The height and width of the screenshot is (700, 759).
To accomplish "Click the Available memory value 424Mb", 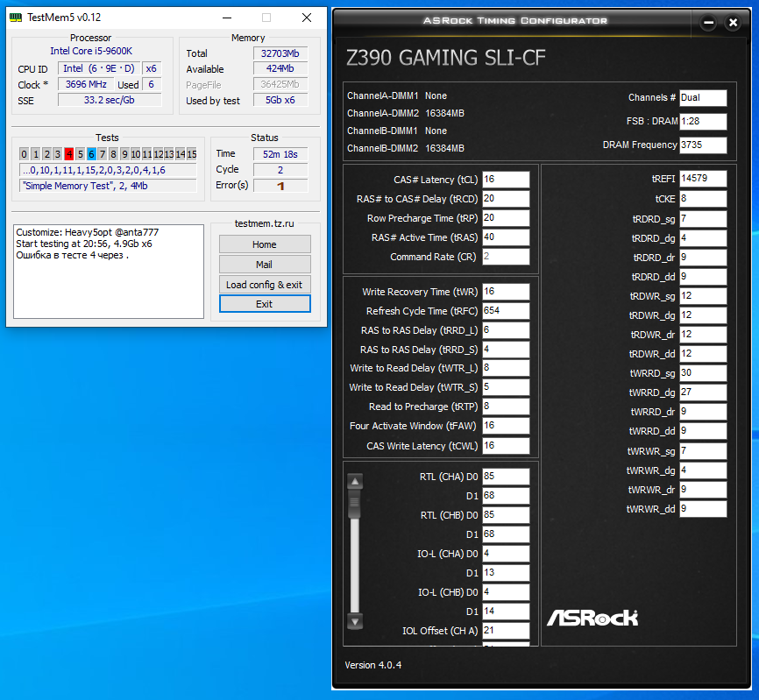I will (280, 68).
